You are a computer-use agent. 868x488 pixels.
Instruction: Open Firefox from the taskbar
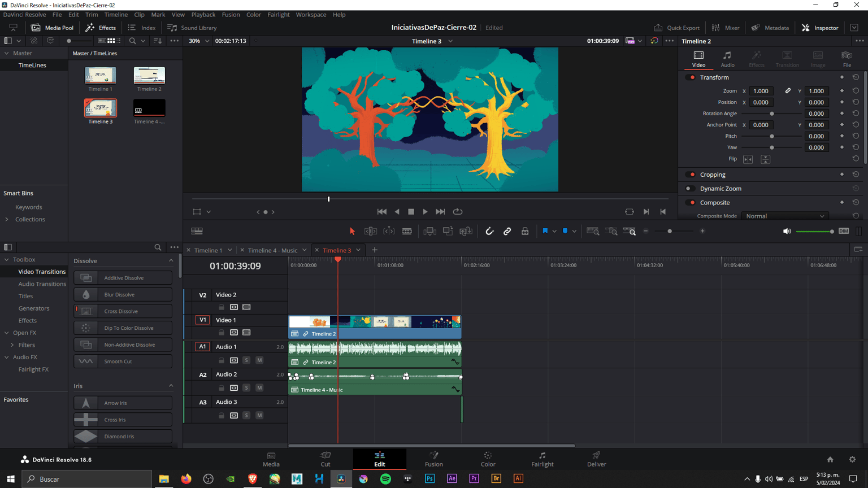186,479
